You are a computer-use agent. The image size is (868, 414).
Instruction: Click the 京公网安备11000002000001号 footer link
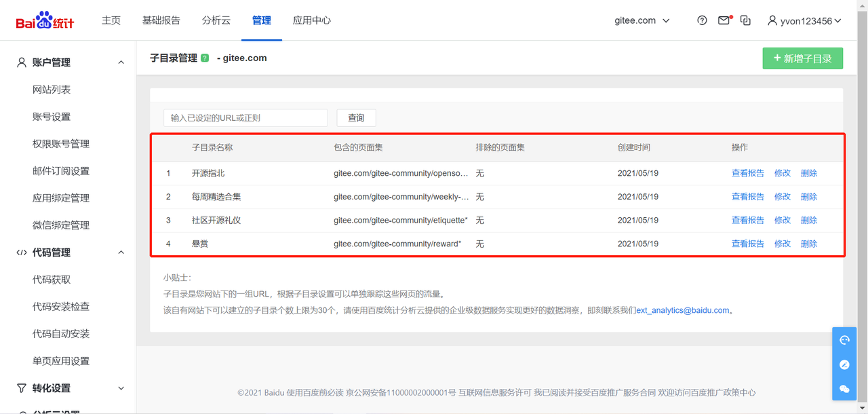click(x=401, y=392)
